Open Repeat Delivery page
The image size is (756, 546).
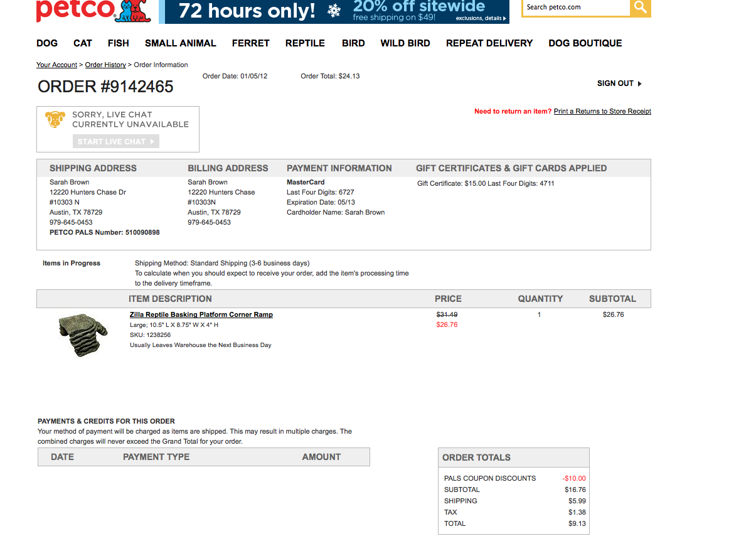[489, 43]
